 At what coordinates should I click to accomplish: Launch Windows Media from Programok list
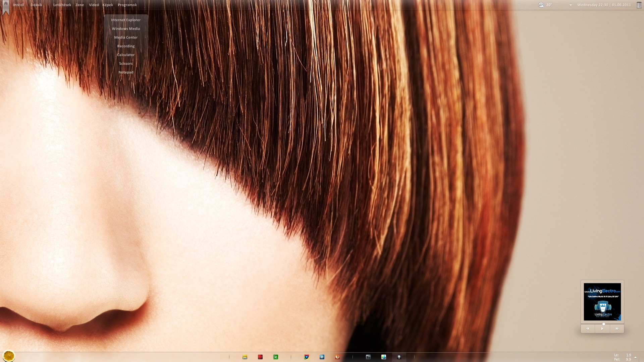[x=126, y=29]
